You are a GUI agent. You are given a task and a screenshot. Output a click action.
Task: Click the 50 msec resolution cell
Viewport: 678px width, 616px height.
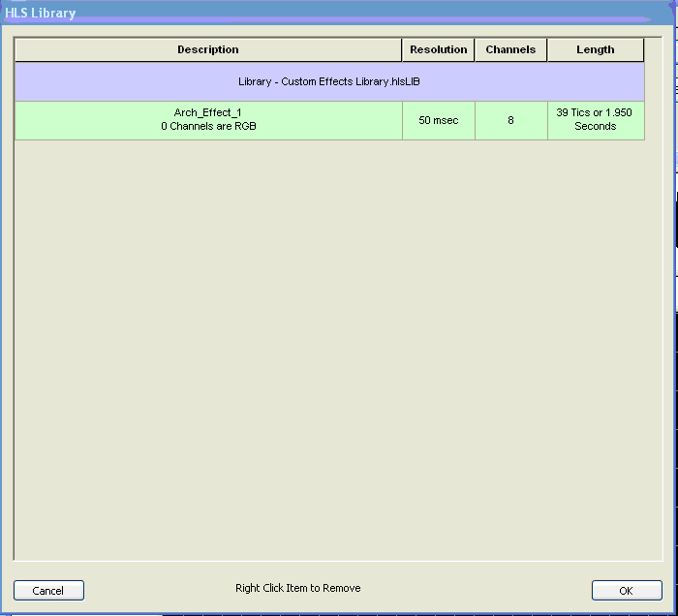tap(439, 120)
